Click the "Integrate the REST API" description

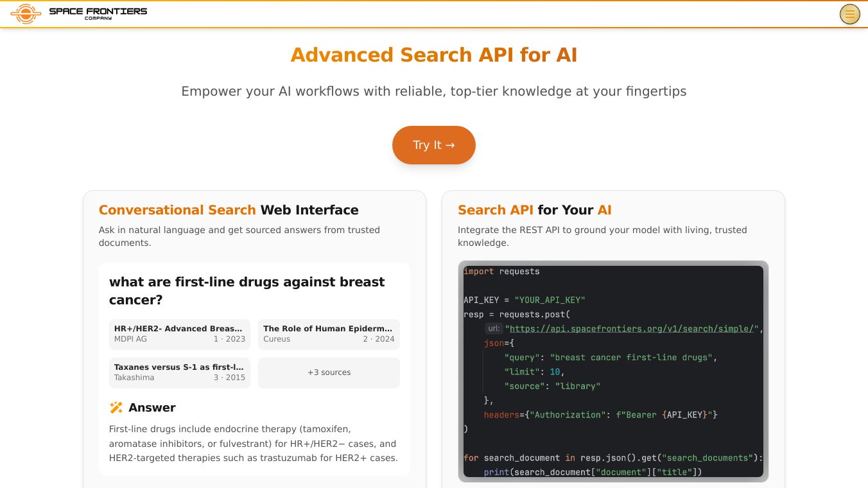[x=602, y=236]
